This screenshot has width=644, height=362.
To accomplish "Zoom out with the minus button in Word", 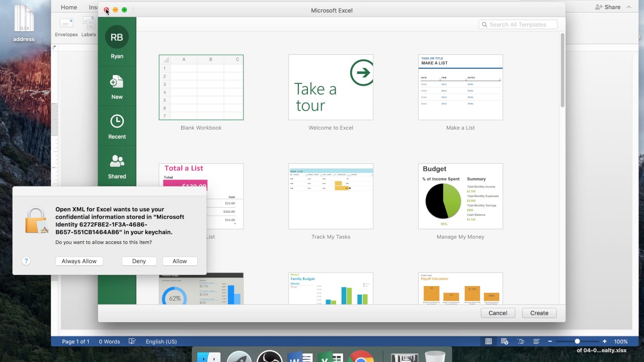I will (x=550, y=341).
